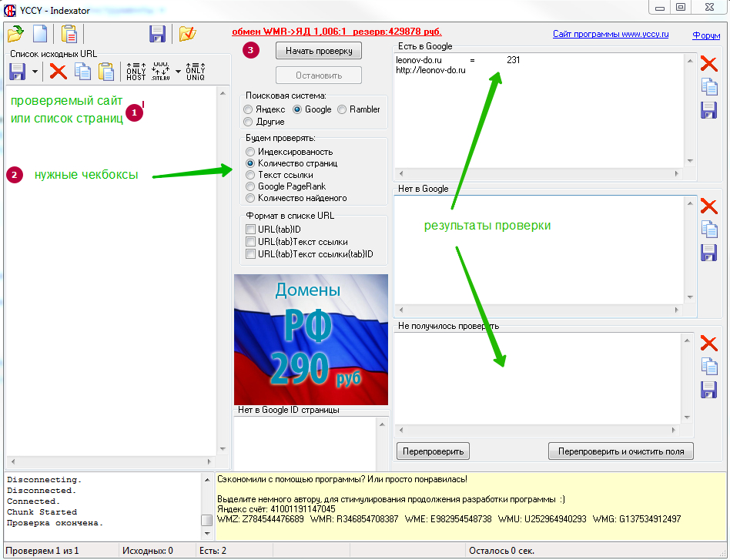Select Яндекс search engine
This screenshot has width=730, height=560.
pos(264,109)
